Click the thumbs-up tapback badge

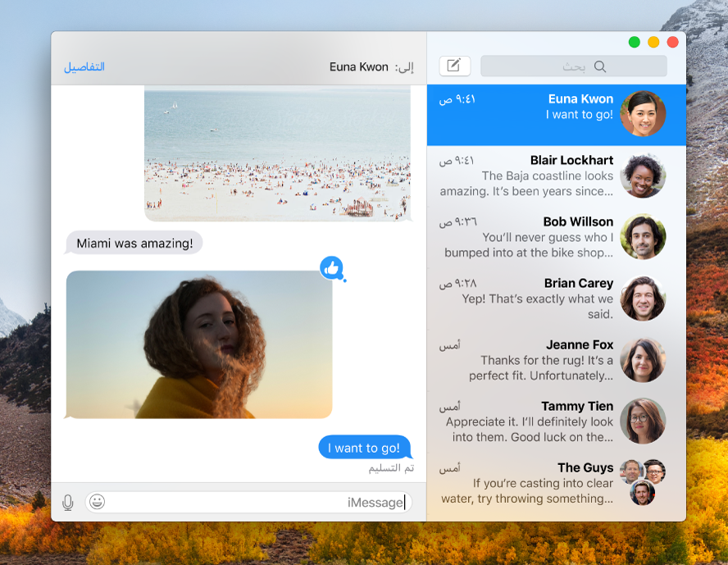click(x=332, y=268)
